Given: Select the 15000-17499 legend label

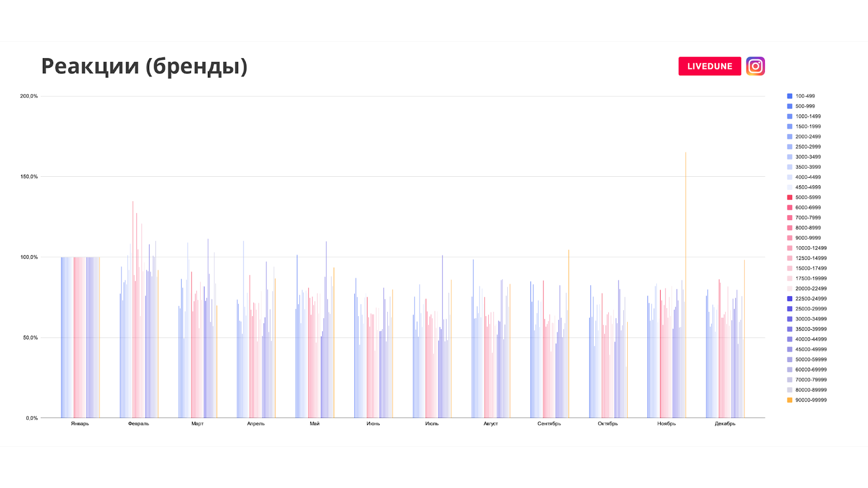Looking at the screenshot, I should coord(811,268).
